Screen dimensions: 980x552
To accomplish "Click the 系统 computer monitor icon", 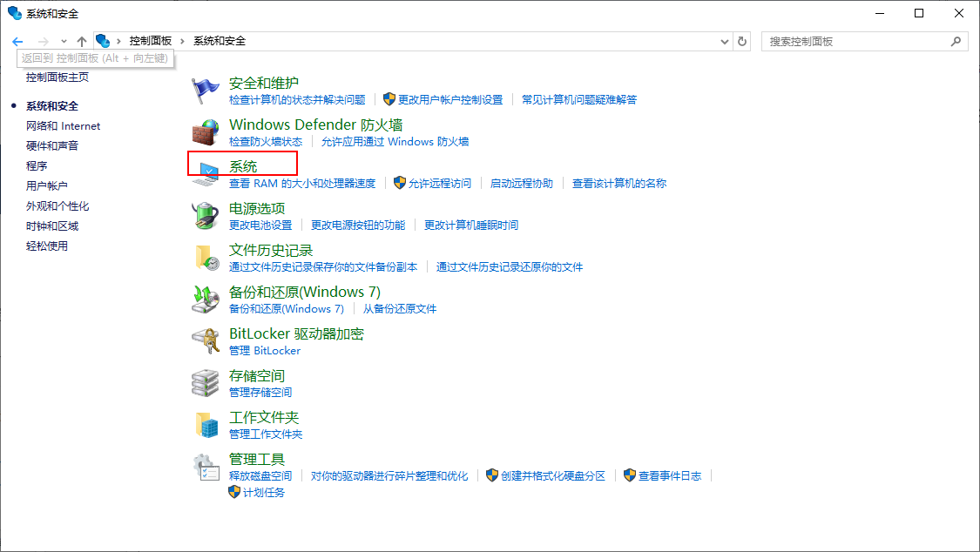I will (205, 174).
